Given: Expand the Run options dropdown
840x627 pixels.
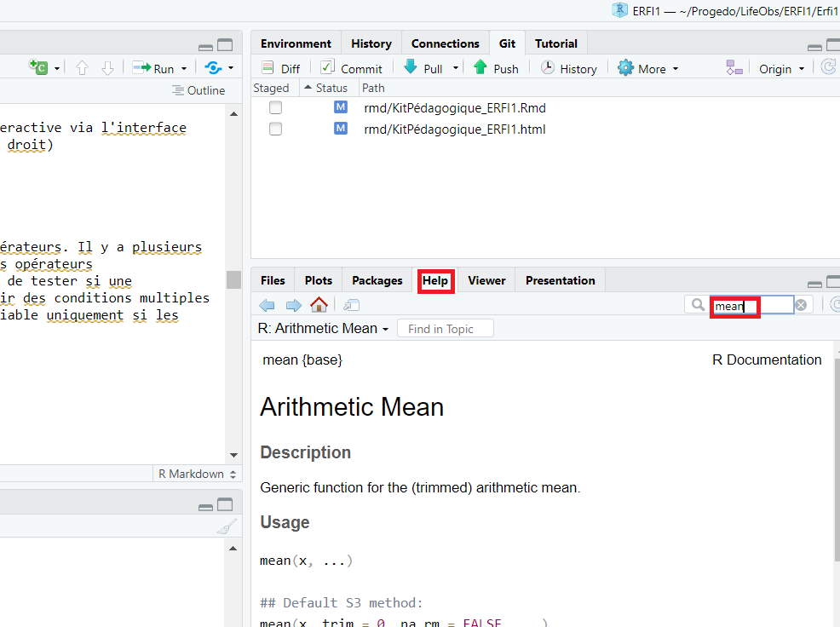Looking at the screenshot, I should tap(184, 68).
